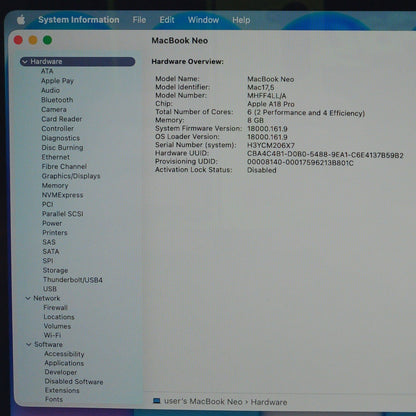Click user's MacBook Neo in path bar
416x416 pixels.
click(x=203, y=401)
